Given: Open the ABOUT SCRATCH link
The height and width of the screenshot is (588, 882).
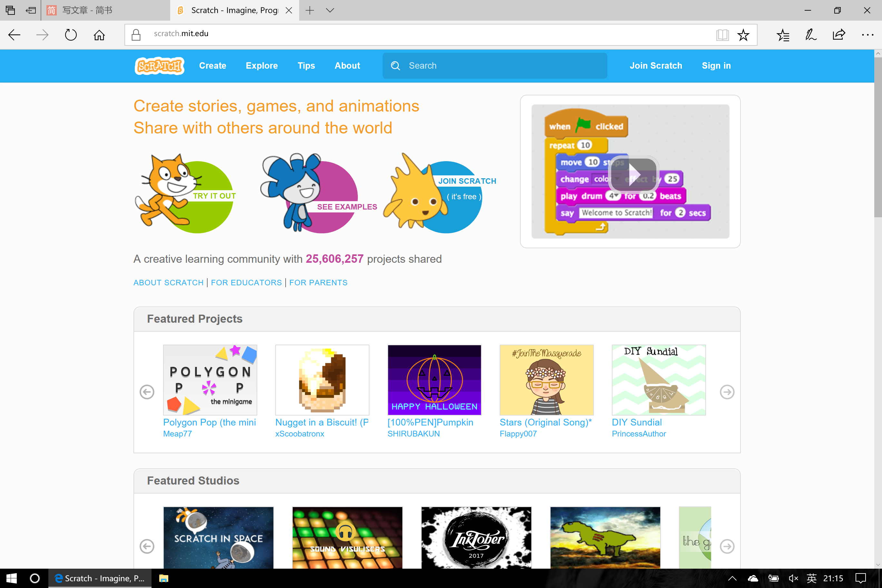Looking at the screenshot, I should point(168,283).
